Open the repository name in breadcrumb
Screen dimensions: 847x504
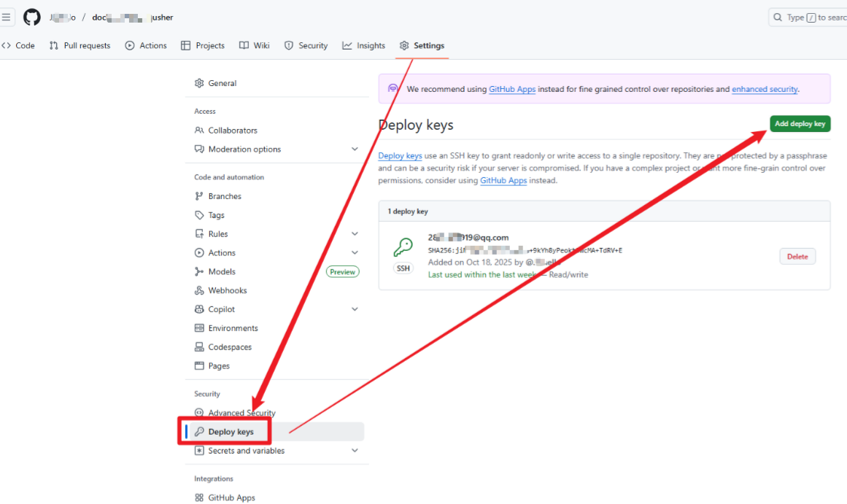(x=133, y=18)
